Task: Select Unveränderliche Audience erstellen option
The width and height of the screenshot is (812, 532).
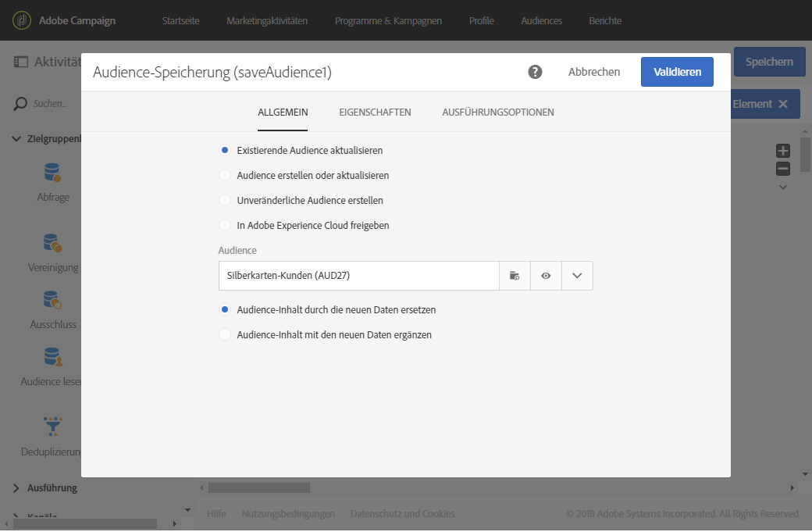Action: [x=224, y=200]
